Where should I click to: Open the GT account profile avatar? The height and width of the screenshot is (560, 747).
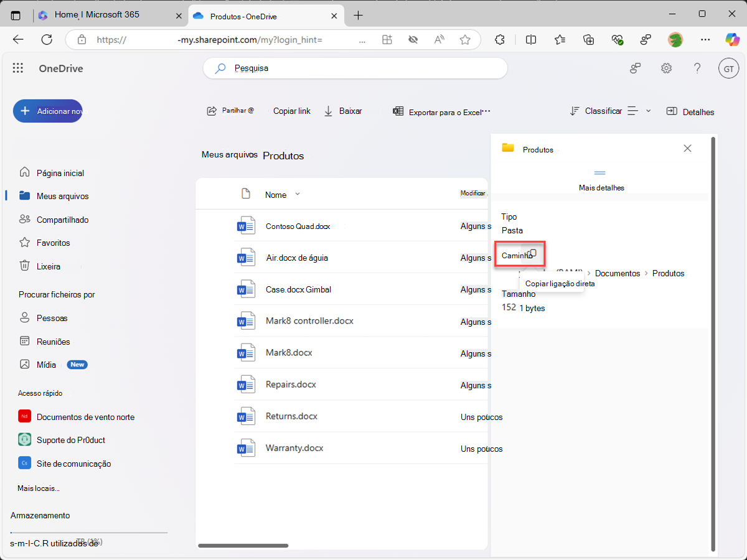[728, 68]
